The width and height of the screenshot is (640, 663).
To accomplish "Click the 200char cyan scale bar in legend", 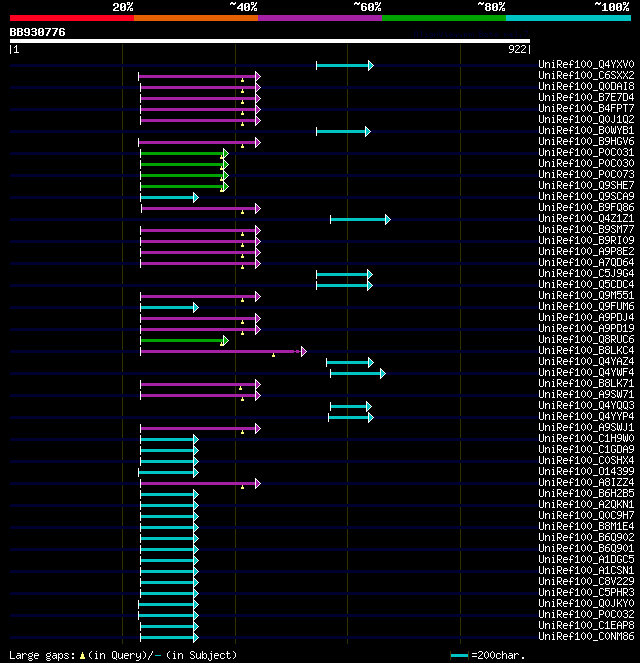I will (x=459, y=656).
